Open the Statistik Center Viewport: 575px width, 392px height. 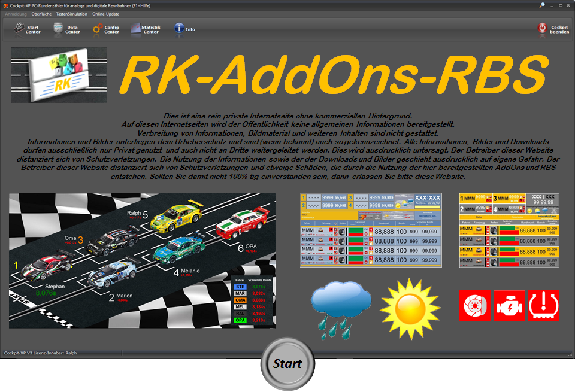coord(146,29)
